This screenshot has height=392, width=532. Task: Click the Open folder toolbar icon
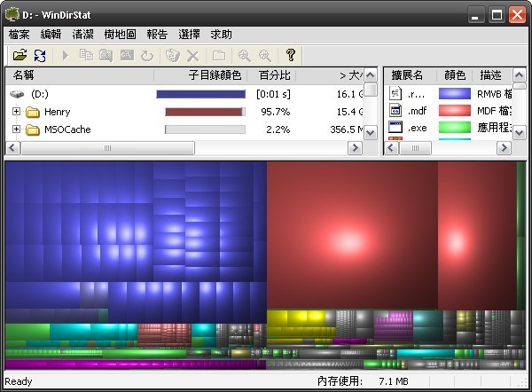[20, 55]
